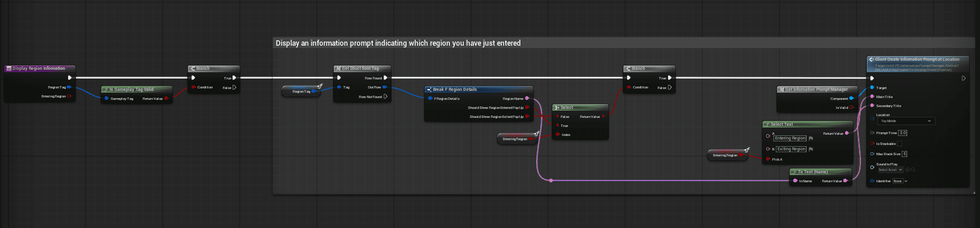Viewport: 980px width, 228px height.
Task: Click the Region Tag output pin on event node
Action: click(69, 87)
